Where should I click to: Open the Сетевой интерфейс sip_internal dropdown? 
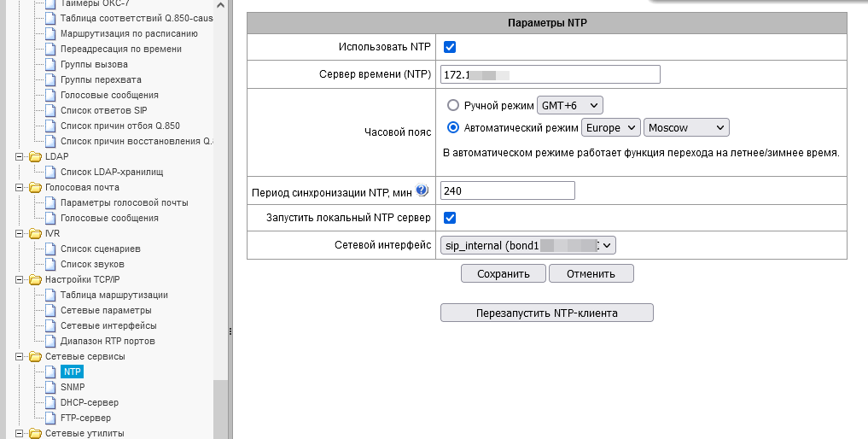point(528,245)
